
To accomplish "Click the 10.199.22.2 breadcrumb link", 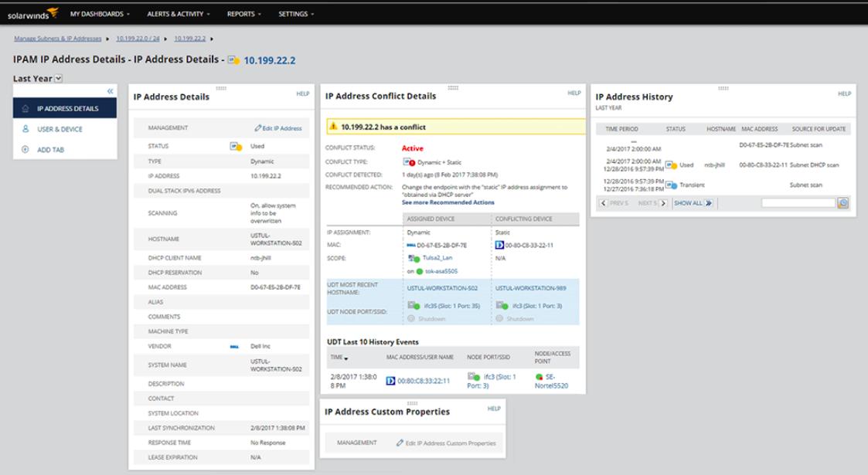I will (x=190, y=39).
